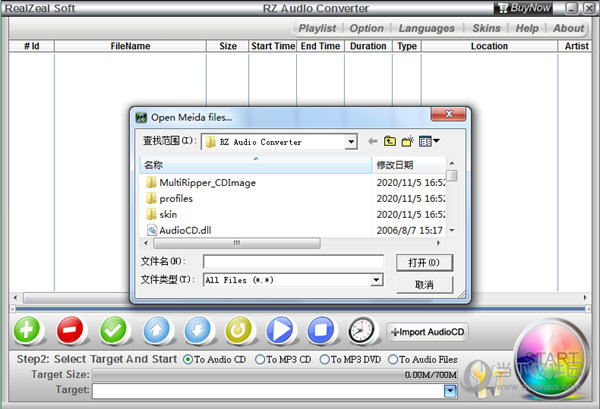
Task: Click the End Time column header
Action: pyautogui.click(x=320, y=46)
